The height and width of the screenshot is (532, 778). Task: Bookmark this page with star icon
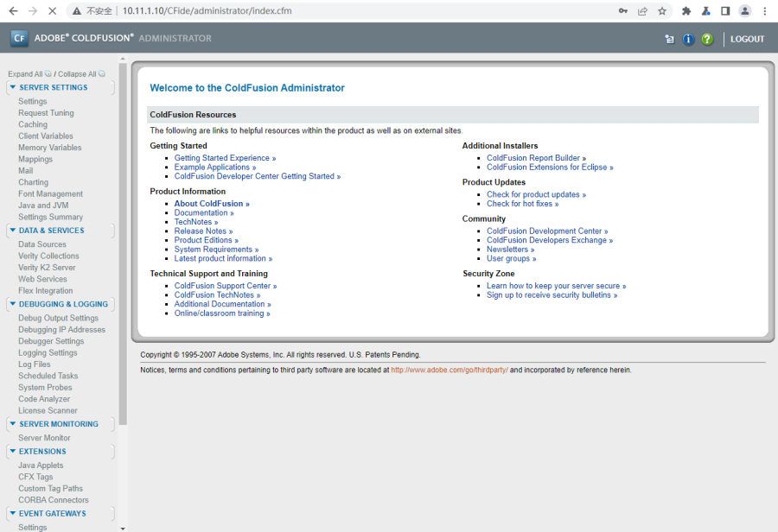click(662, 11)
